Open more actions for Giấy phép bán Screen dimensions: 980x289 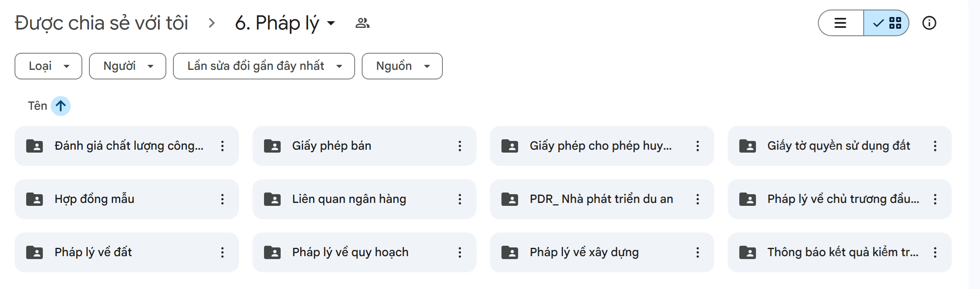460,146
